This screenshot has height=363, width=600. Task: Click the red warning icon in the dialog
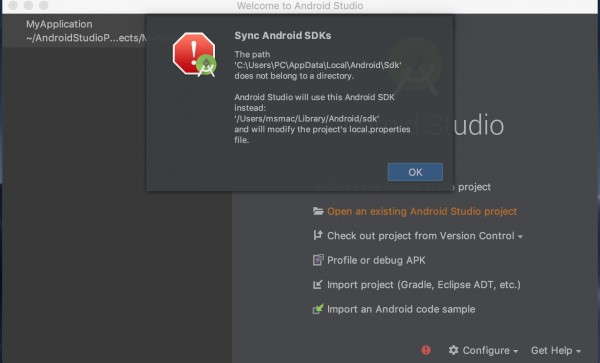tap(194, 54)
